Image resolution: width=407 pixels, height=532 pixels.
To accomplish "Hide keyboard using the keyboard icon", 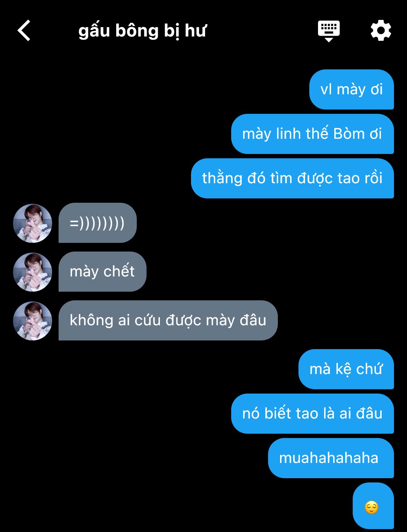I will (x=328, y=31).
